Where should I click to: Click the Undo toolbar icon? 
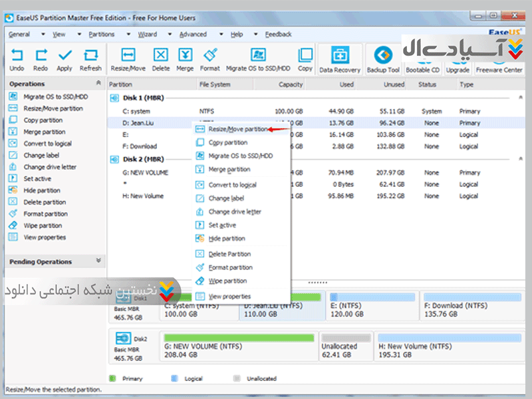[x=17, y=57]
